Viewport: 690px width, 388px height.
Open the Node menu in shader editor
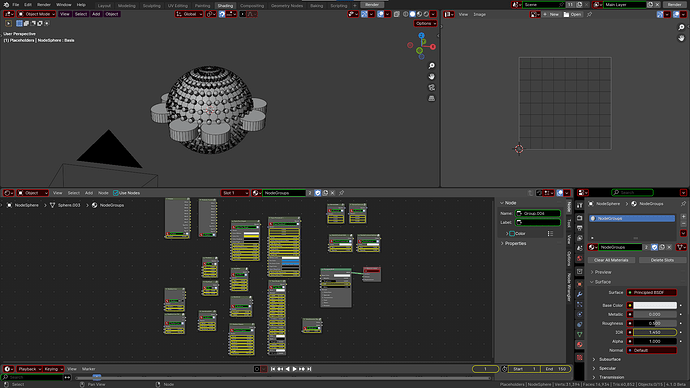click(103, 193)
